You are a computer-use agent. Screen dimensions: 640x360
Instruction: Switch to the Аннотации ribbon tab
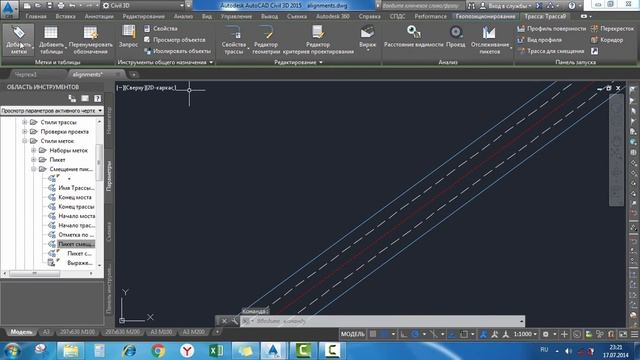point(99,16)
